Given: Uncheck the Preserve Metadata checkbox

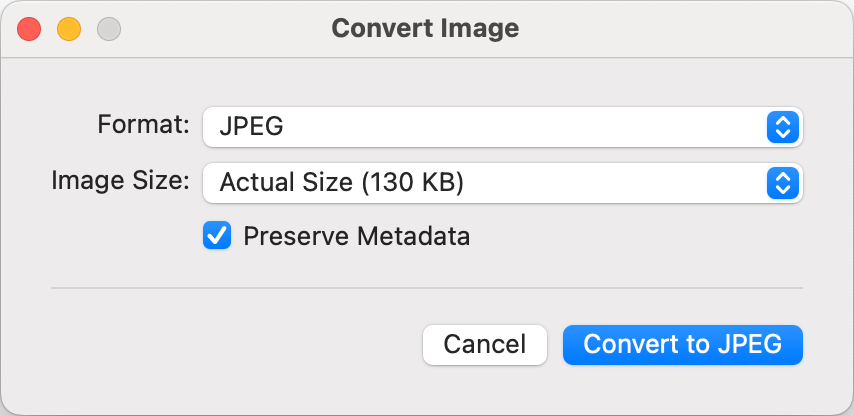Looking at the screenshot, I should tap(217, 237).
